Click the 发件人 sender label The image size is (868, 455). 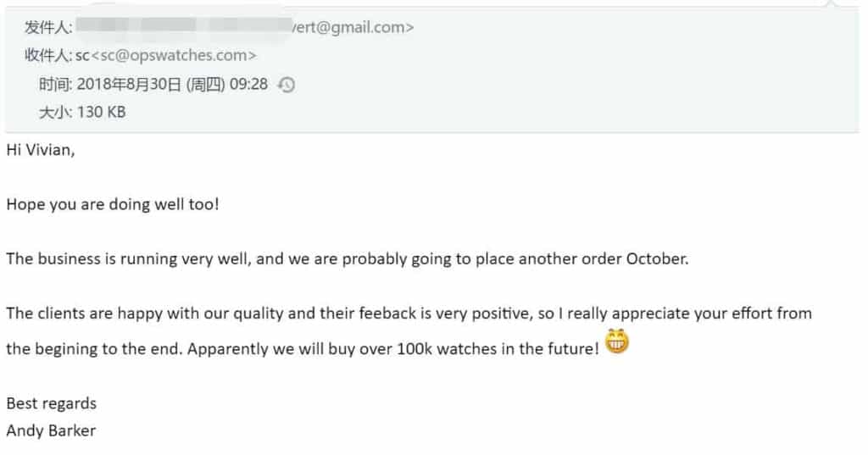[x=47, y=28]
